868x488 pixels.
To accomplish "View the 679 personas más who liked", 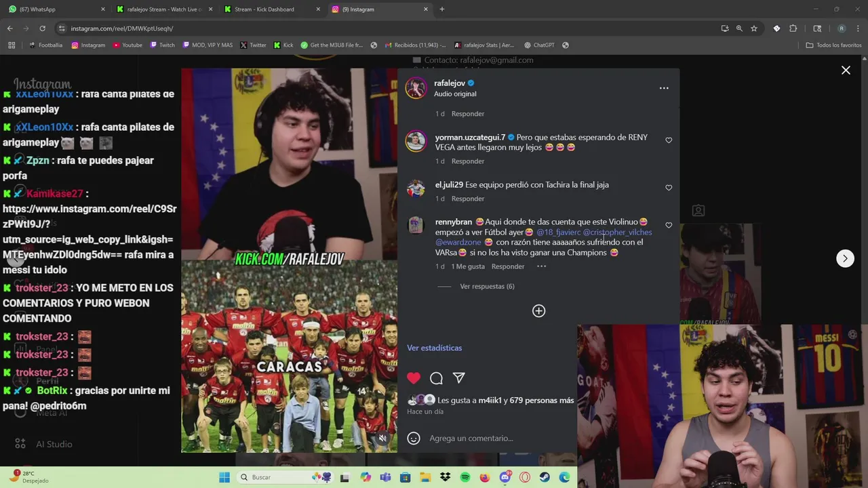I will [x=542, y=401].
